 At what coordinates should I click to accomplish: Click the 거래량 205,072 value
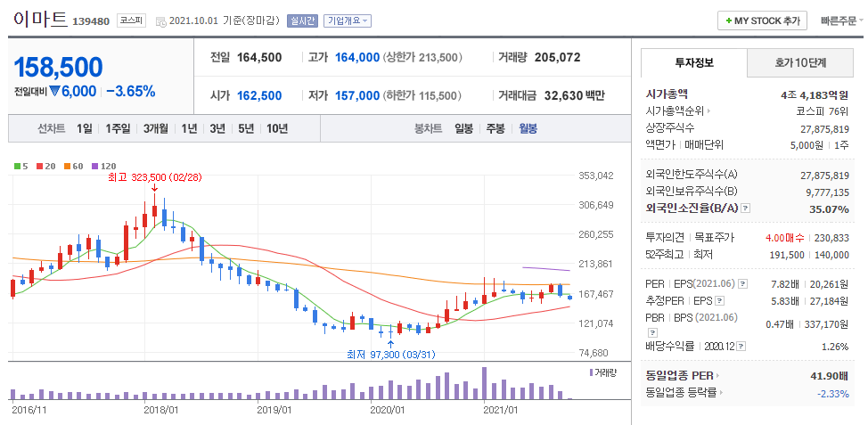pyautogui.click(x=558, y=57)
